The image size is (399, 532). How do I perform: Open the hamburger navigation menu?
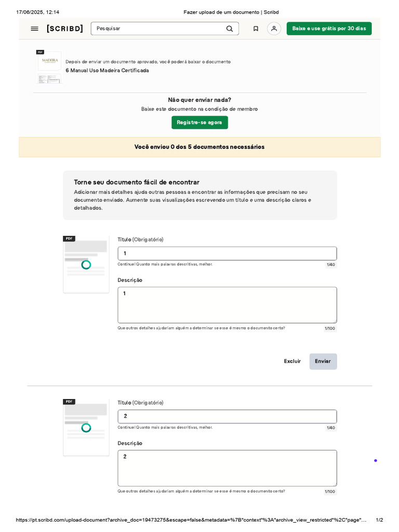pos(34,29)
